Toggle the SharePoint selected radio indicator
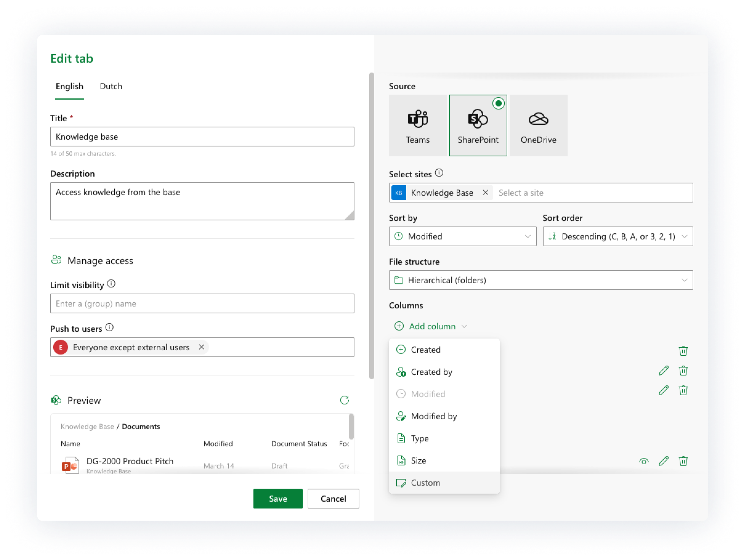745x560 pixels. [498, 103]
